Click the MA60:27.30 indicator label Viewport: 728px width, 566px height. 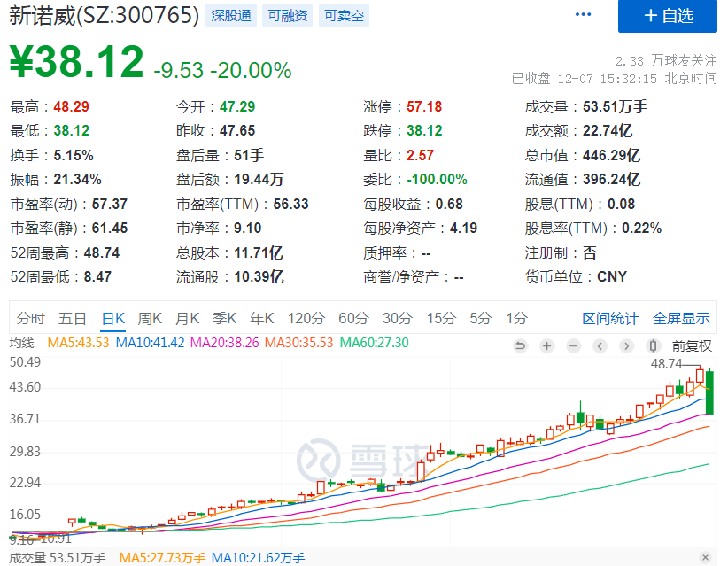click(375, 343)
